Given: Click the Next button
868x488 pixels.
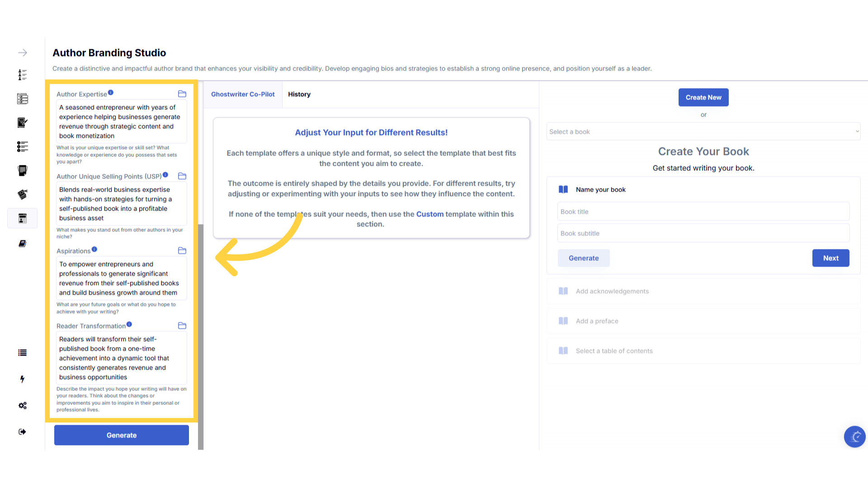Looking at the screenshot, I should (830, 258).
